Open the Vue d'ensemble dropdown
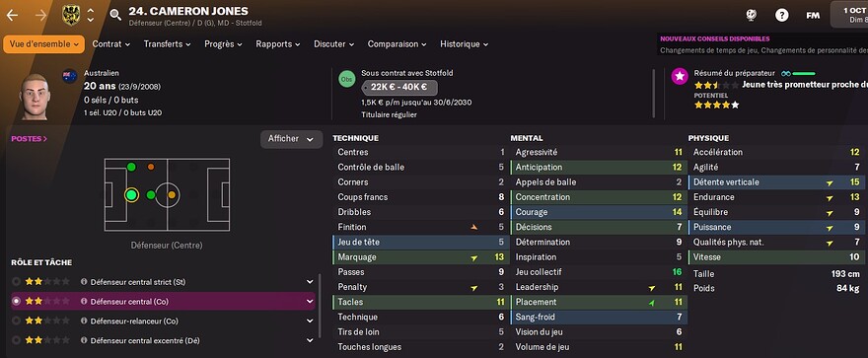The image size is (868, 358). (x=43, y=44)
